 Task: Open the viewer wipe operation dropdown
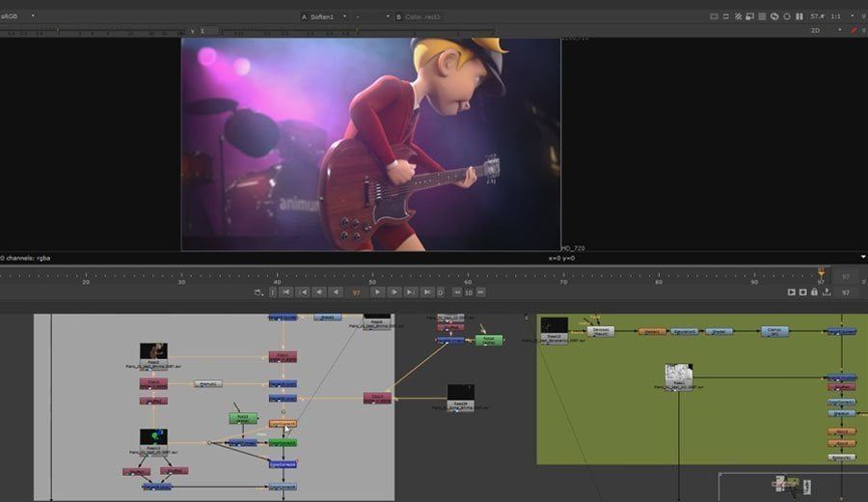[x=372, y=16]
